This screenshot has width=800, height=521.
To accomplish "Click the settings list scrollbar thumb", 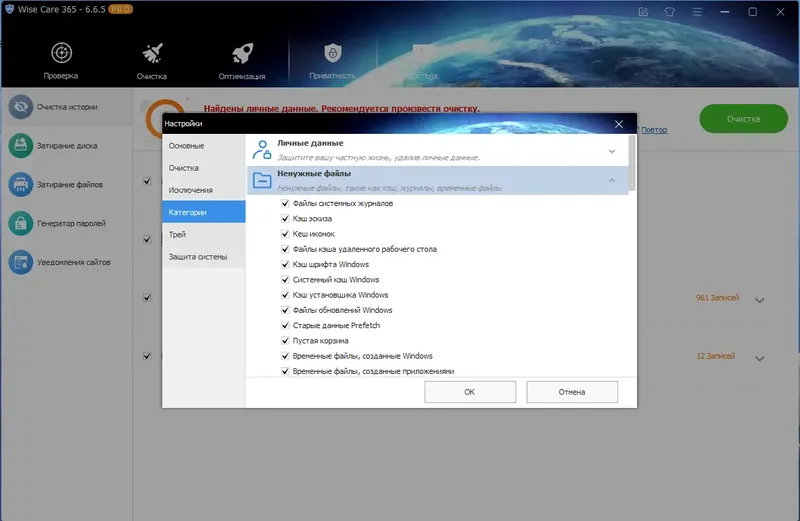I will (633, 163).
